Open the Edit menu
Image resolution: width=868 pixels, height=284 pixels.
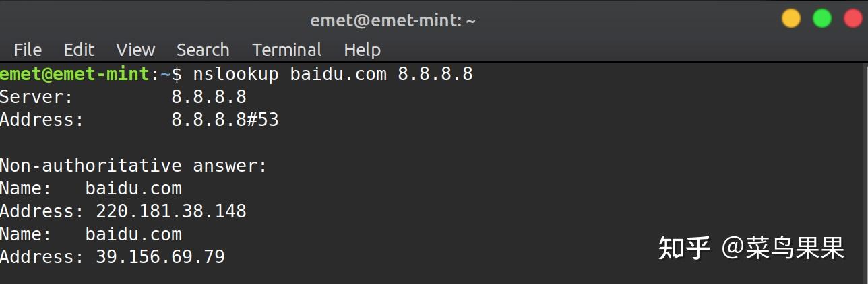(x=79, y=50)
